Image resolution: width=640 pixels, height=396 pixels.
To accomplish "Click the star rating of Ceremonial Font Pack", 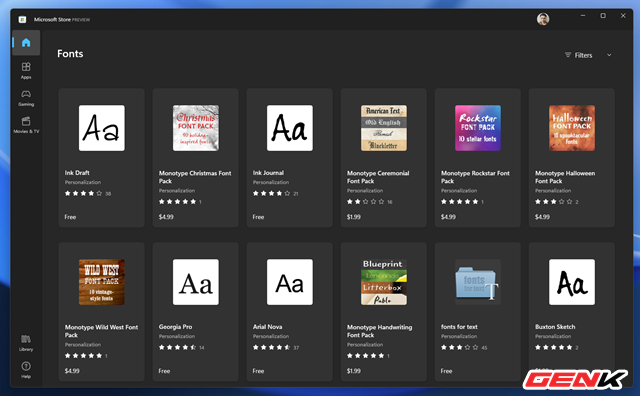I will pos(366,202).
